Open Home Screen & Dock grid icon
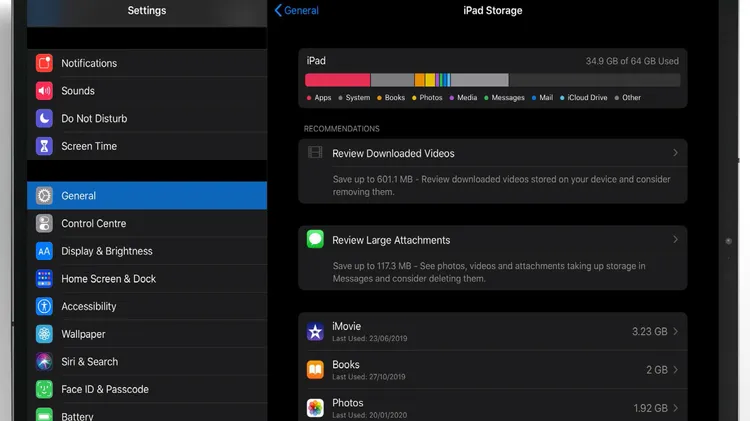Viewport: 750px width, 421px height. click(x=44, y=278)
